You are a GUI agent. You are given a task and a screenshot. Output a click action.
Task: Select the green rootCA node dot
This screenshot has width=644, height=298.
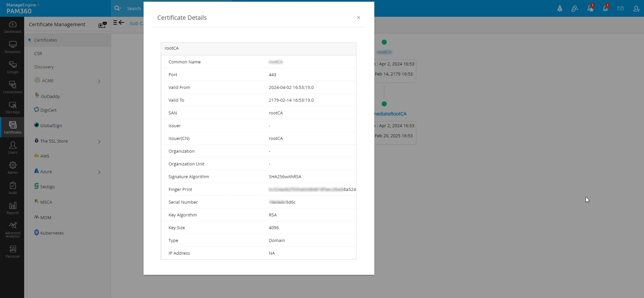click(x=384, y=42)
